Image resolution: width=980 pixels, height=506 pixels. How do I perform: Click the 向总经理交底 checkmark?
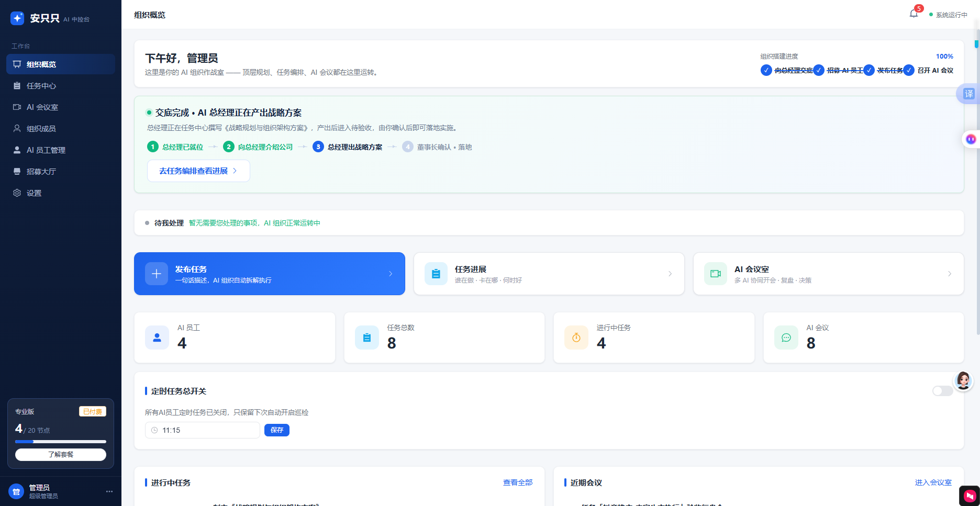pyautogui.click(x=766, y=70)
